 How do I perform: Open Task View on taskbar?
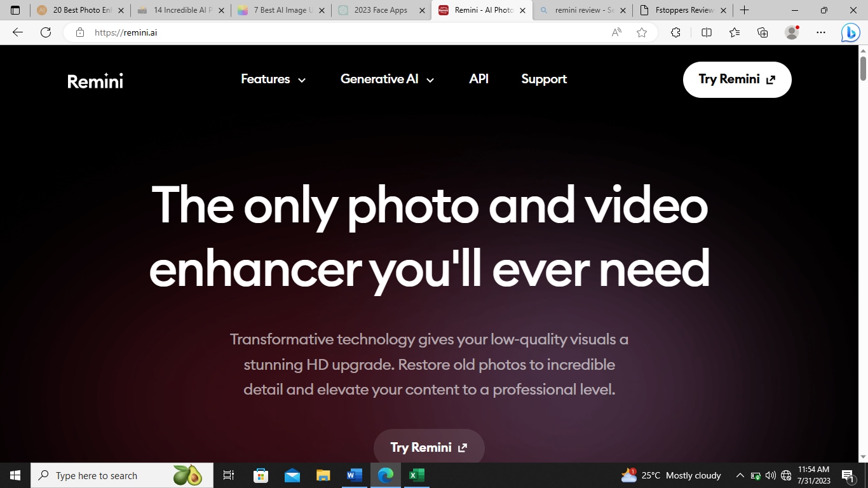click(229, 475)
